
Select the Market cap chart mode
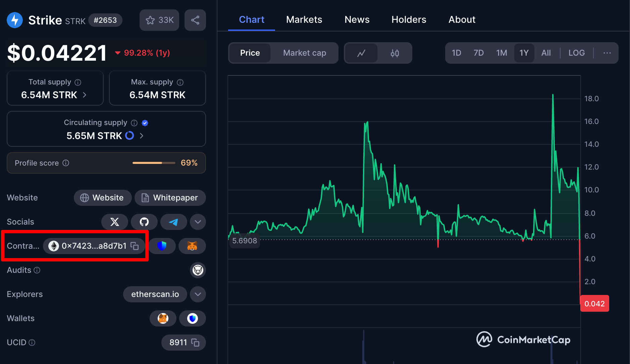click(305, 53)
